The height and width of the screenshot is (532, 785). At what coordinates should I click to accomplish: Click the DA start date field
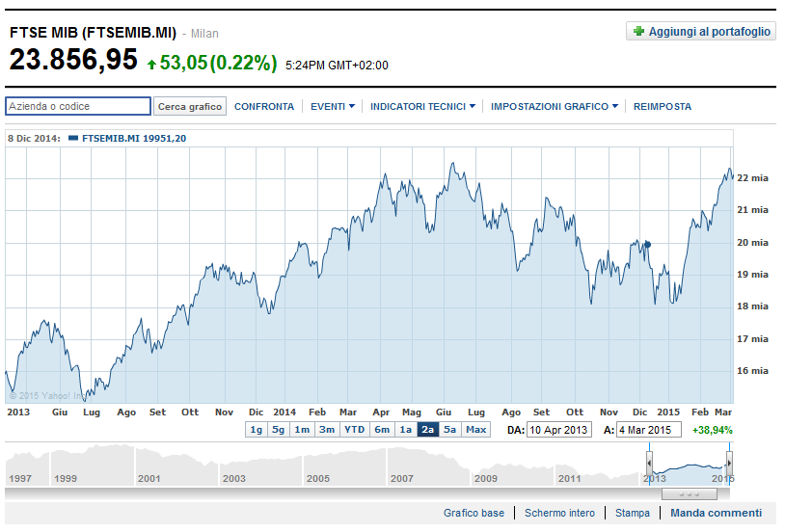tap(559, 430)
